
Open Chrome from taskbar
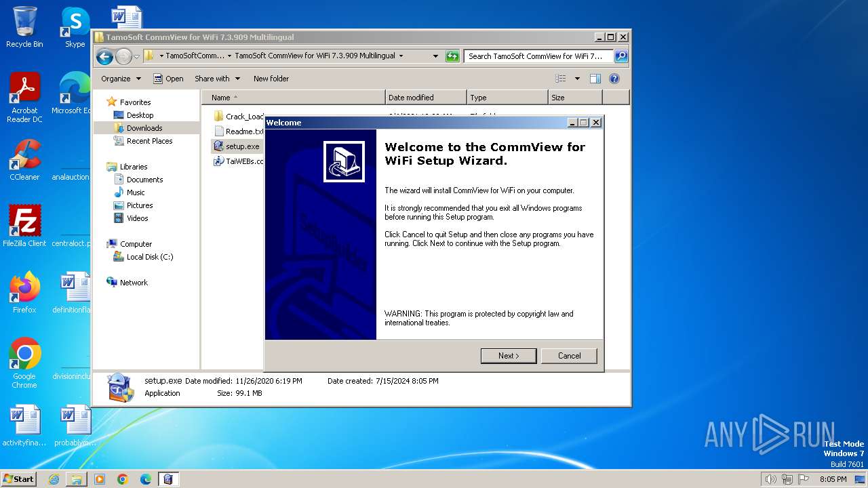click(x=123, y=479)
